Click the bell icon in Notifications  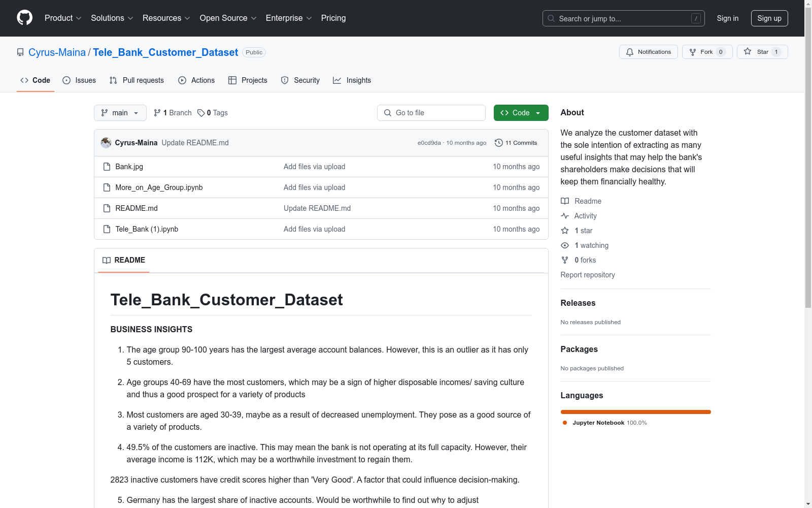[630, 52]
